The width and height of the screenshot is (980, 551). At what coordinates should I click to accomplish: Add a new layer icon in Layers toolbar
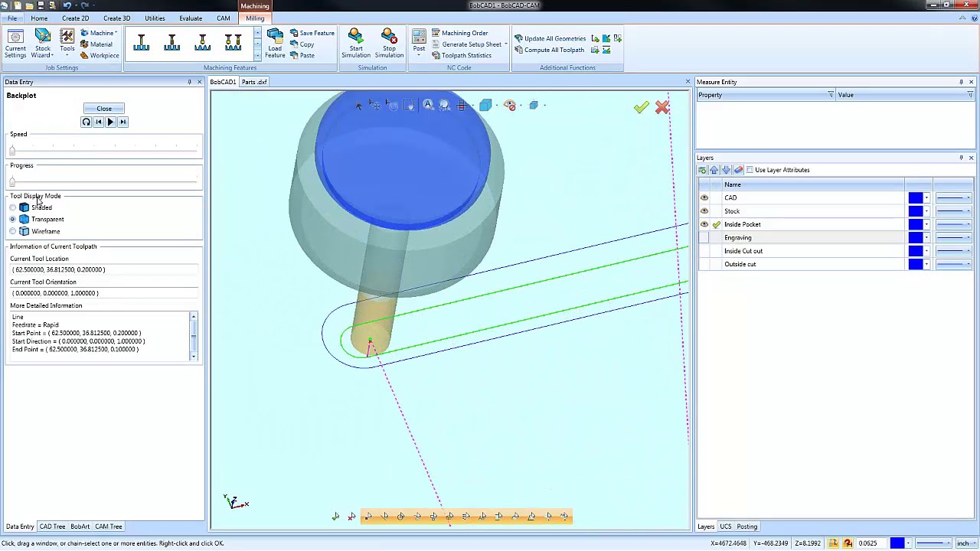coord(702,170)
